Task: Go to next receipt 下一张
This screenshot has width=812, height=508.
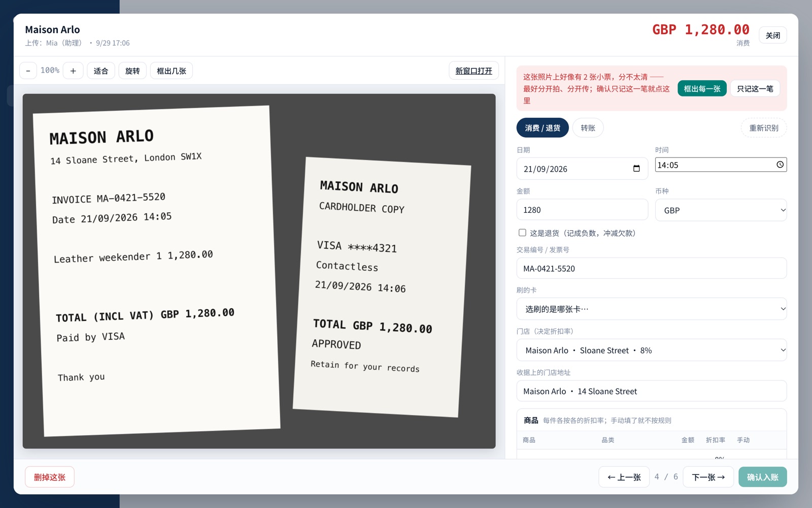Action: point(708,477)
